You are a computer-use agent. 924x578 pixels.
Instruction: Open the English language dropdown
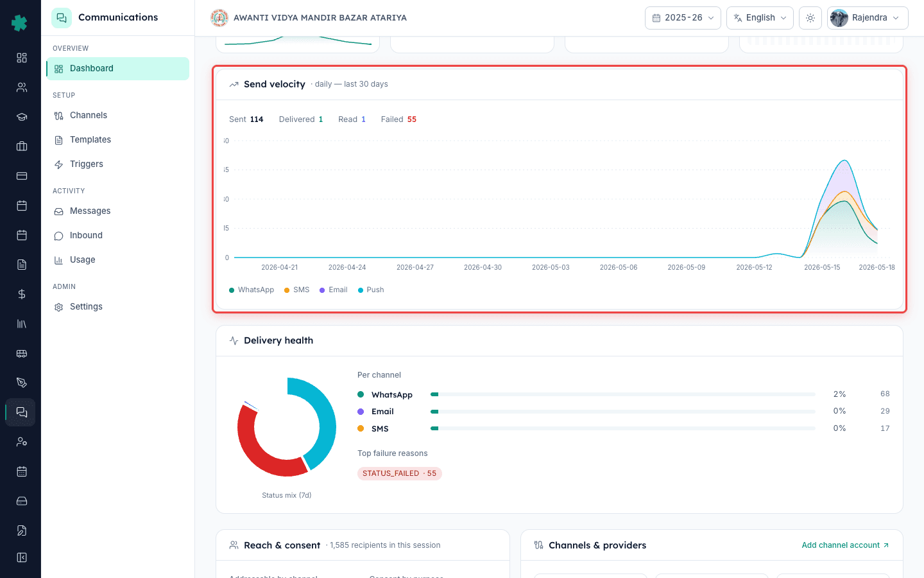760,18
